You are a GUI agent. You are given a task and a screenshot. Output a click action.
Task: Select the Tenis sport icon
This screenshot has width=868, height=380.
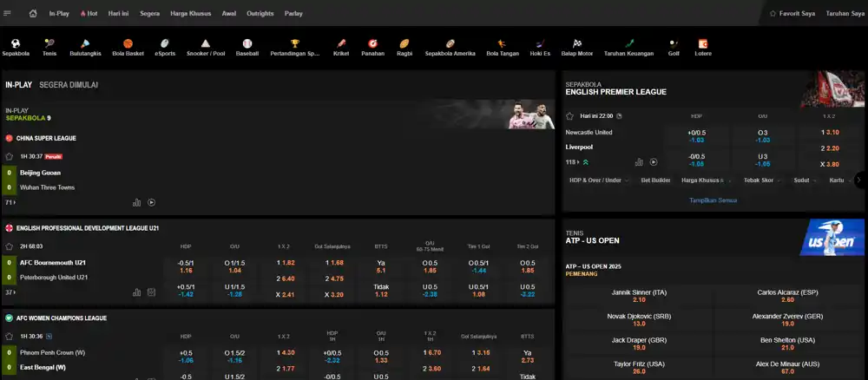click(x=49, y=43)
